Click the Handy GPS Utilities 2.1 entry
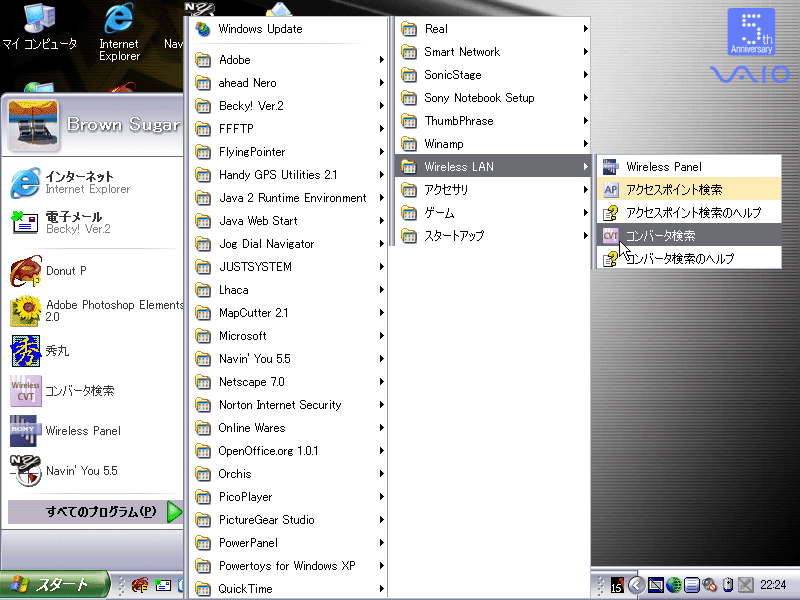Image resolution: width=800 pixels, height=600 pixels. point(289,175)
